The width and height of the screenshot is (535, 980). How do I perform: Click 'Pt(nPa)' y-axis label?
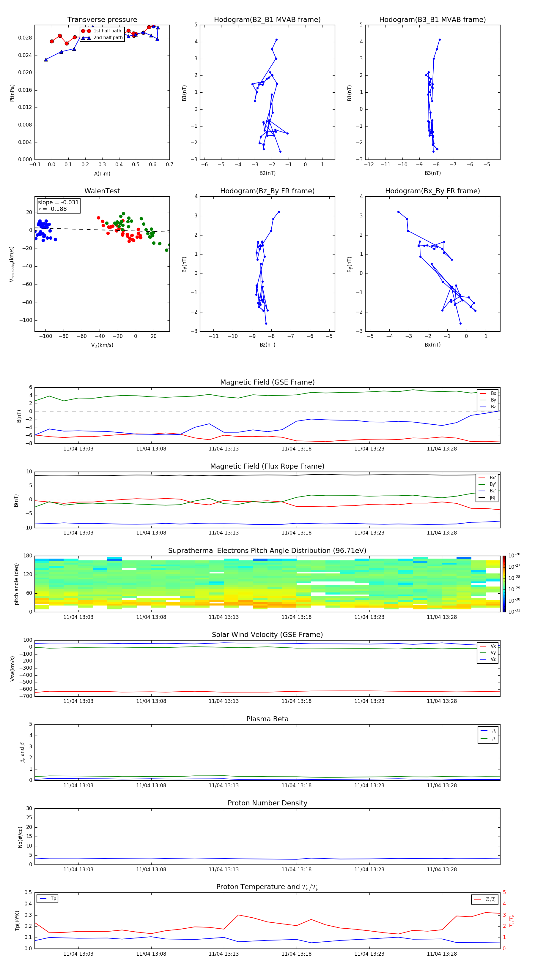tap(12, 93)
